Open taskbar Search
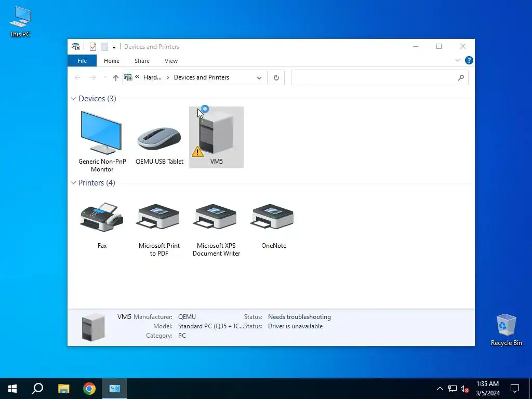This screenshot has height=399, width=532. [x=37, y=389]
